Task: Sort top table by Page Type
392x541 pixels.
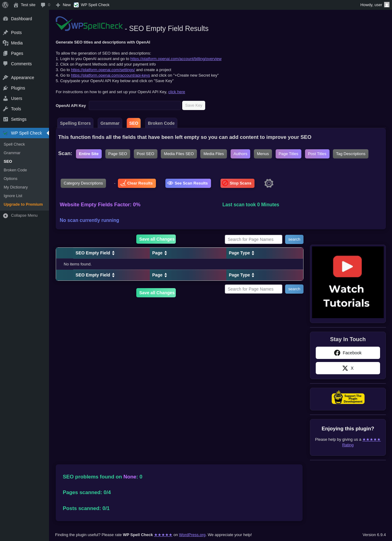Action: pyautogui.click(x=242, y=253)
